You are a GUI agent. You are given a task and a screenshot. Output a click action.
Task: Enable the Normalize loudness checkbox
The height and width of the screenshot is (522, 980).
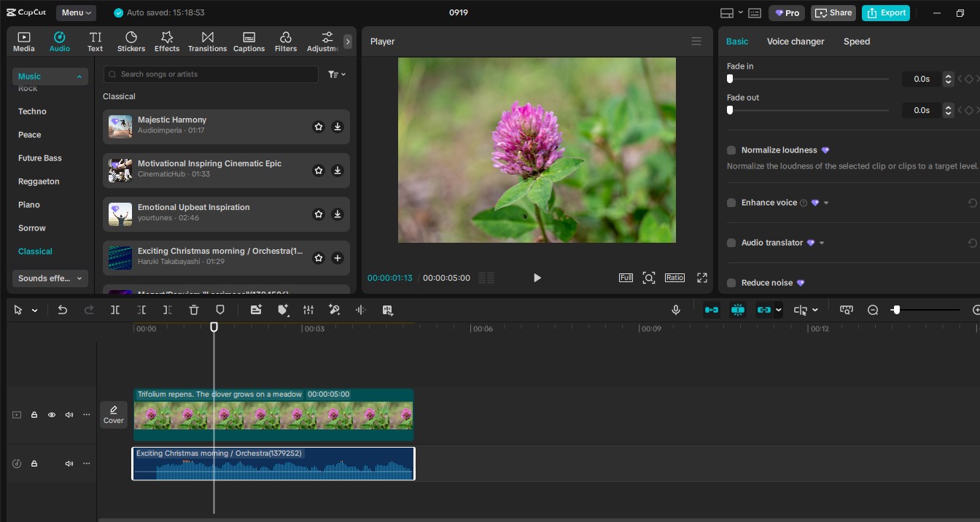click(731, 150)
